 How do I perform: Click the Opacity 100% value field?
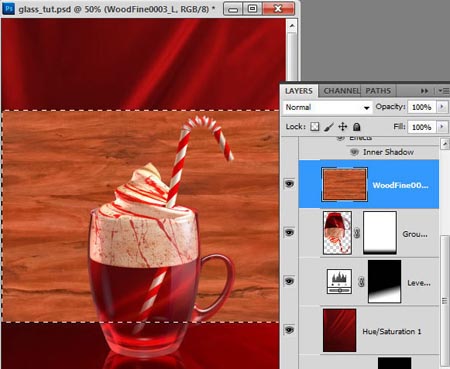(422, 107)
